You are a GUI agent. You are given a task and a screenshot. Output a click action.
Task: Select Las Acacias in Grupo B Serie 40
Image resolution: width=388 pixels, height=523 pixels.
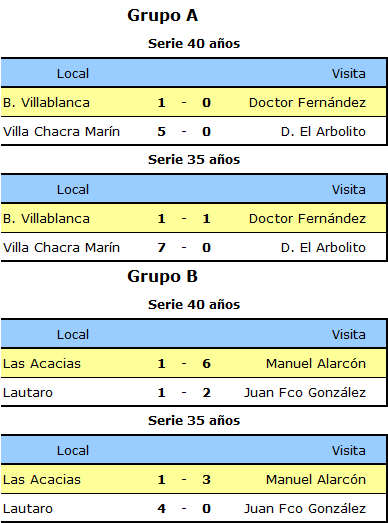click(42, 364)
